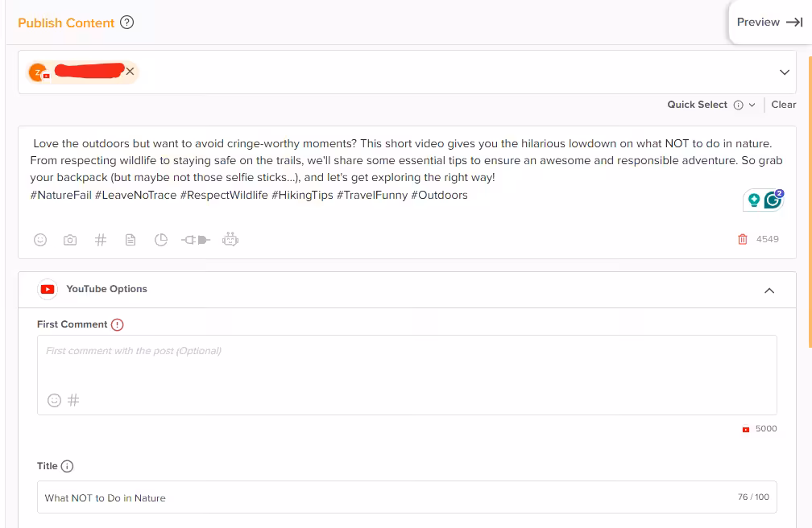Click the red trash icon to delete content
The image size is (812, 528).
pos(743,239)
